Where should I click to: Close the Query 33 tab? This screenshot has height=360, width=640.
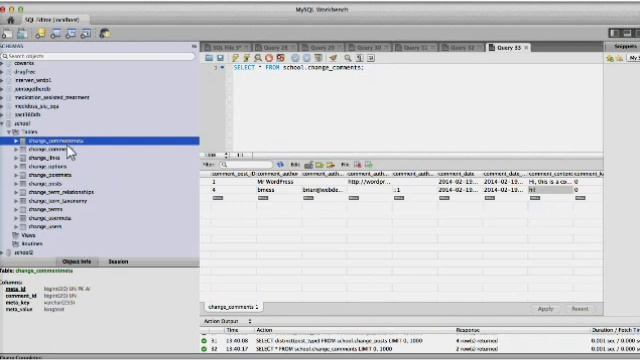pos(526,48)
